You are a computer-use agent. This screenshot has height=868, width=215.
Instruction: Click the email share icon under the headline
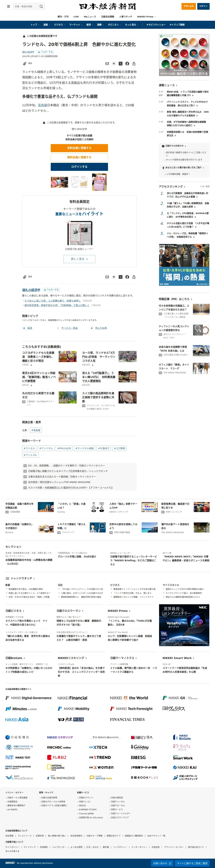[x=107, y=63]
